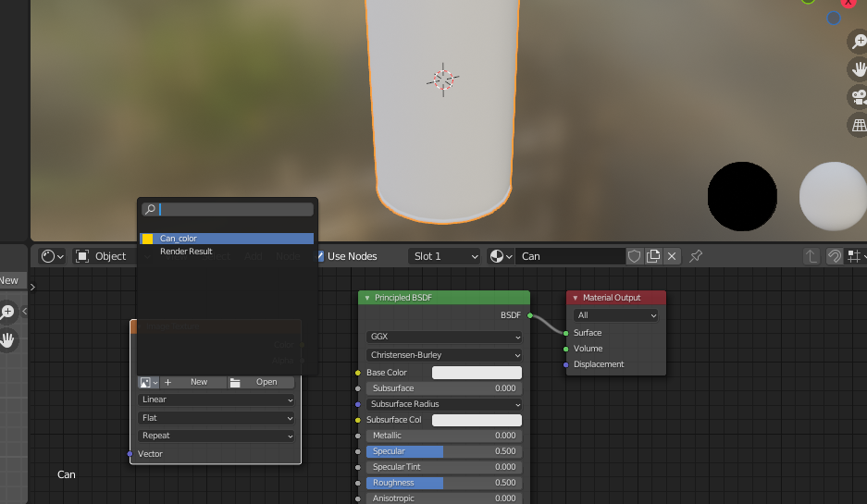Viewport: 867px width, 504px height.
Task: Switch perspective/orthographic with grid icon
Action: tap(859, 126)
